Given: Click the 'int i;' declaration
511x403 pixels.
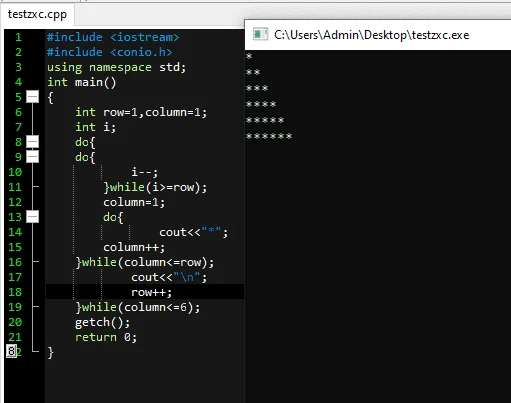Looking at the screenshot, I should click(x=96, y=127).
